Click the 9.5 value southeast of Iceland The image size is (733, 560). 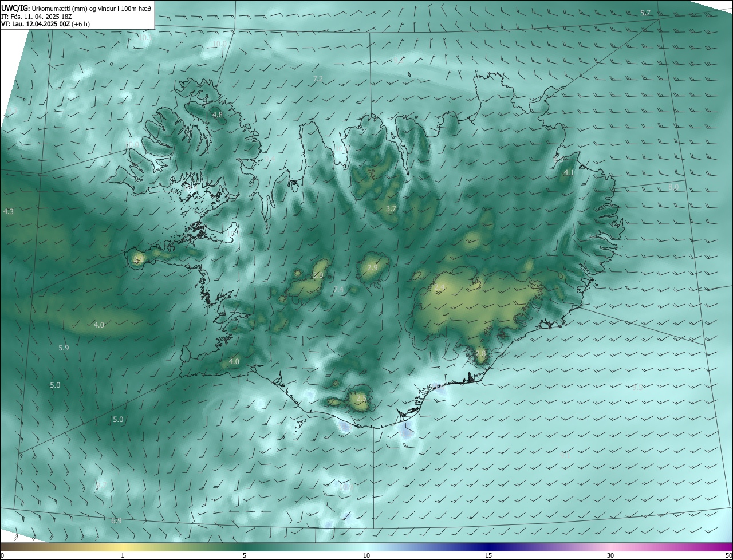pos(638,387)
